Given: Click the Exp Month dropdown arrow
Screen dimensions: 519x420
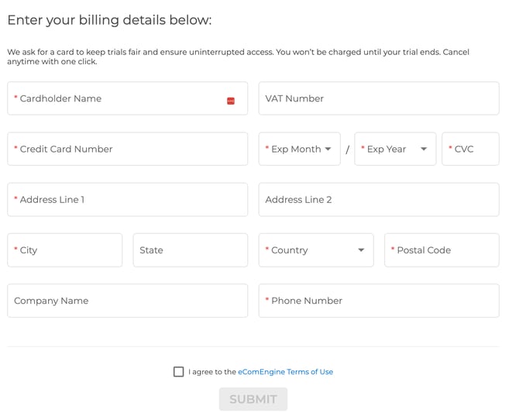Looking at the screenshot, I should point(328,149).
